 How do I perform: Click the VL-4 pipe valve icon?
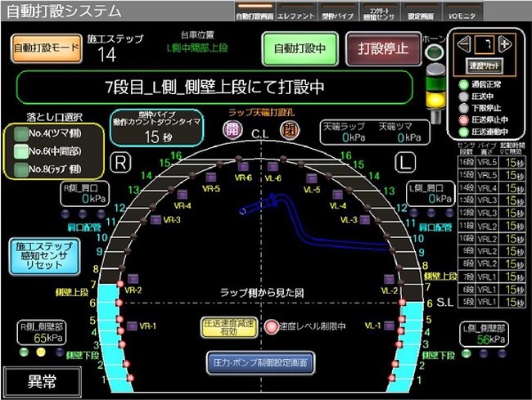[x=337, y=195]
